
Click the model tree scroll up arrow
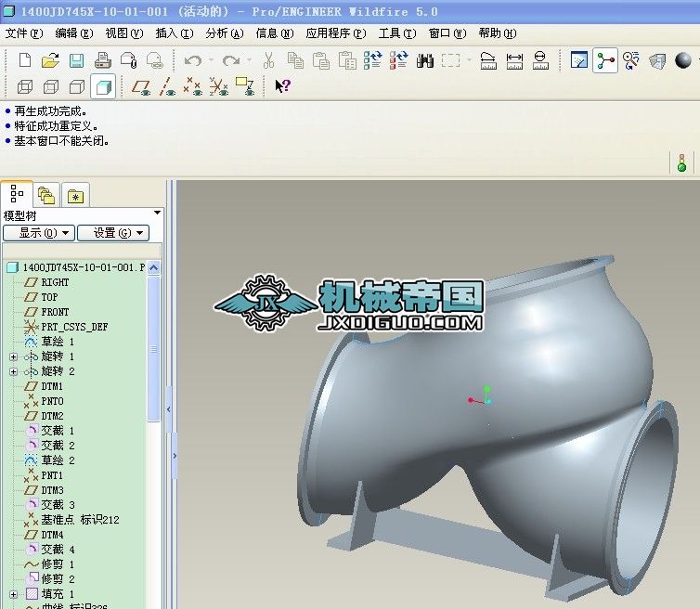pos(153,268)
